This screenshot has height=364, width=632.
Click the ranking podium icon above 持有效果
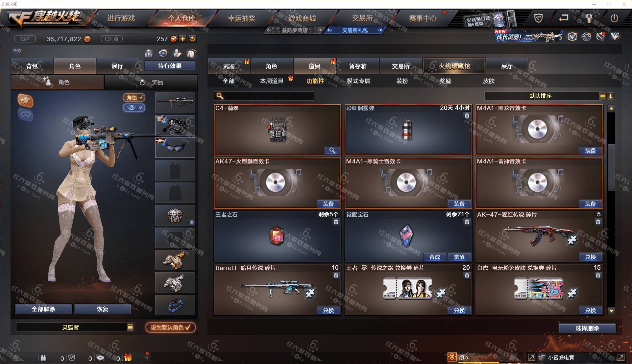[x=149, y=53]
